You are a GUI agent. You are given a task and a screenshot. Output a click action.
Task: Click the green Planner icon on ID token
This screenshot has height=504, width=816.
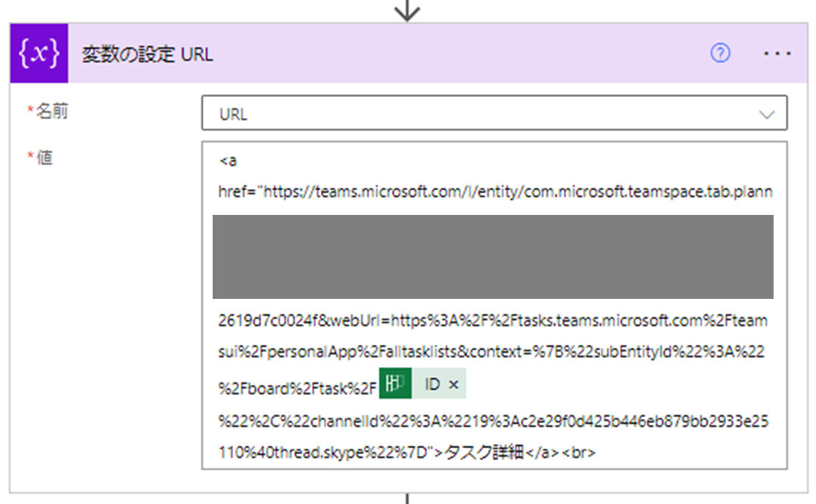click(x=395, y=384)
